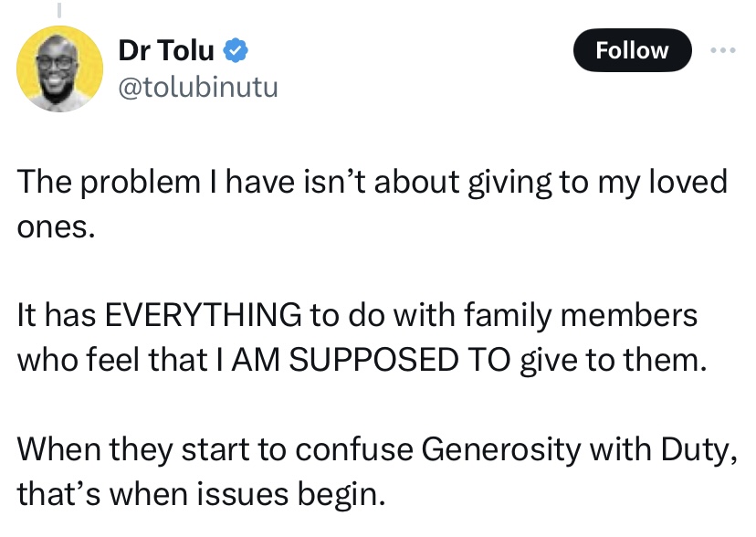Click the Dr Tolu display name
Image resolution: width=756 pixels, height=537 pixels.
coord(167,52)
